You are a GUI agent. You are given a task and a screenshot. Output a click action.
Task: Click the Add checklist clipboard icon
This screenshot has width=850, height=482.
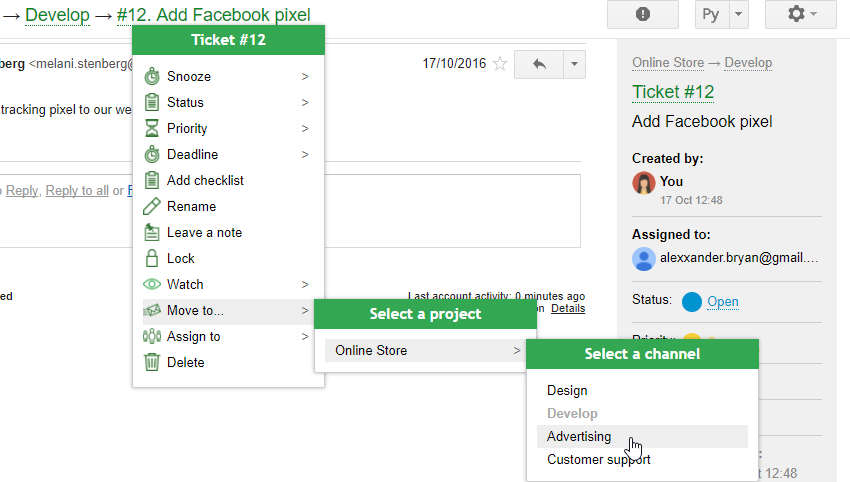pyautogui.click(x=152, y=180)
